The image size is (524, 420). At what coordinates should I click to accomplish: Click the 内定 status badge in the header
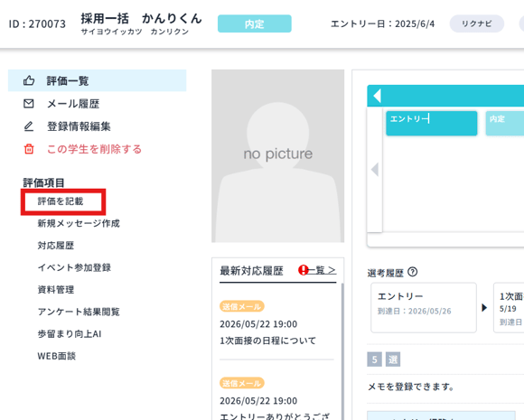coord(255,23)
